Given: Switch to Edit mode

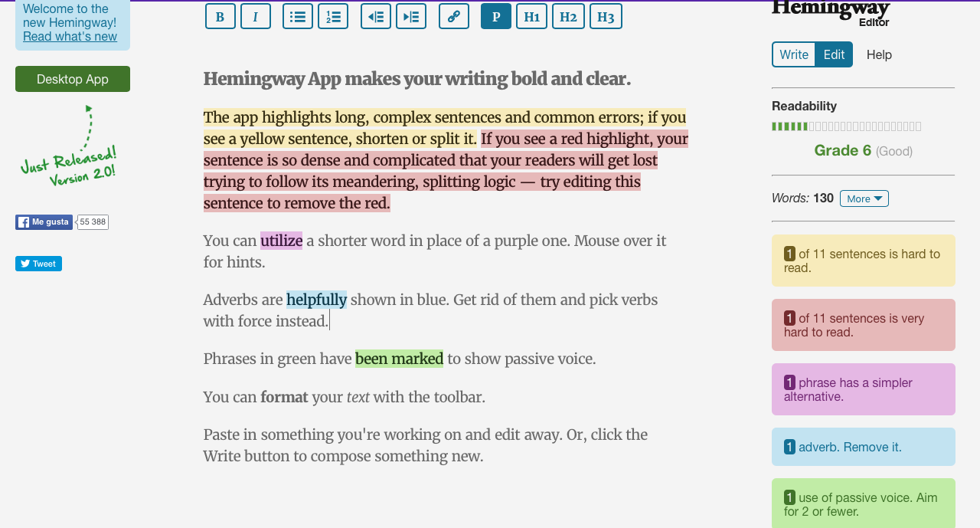Looking at the screenshot, I should pos(834,54).
